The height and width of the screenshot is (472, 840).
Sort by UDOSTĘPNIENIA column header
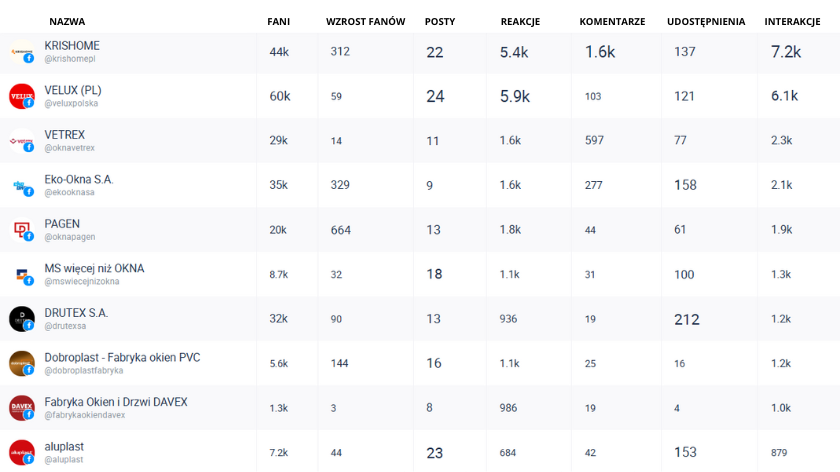coord(706,21)
